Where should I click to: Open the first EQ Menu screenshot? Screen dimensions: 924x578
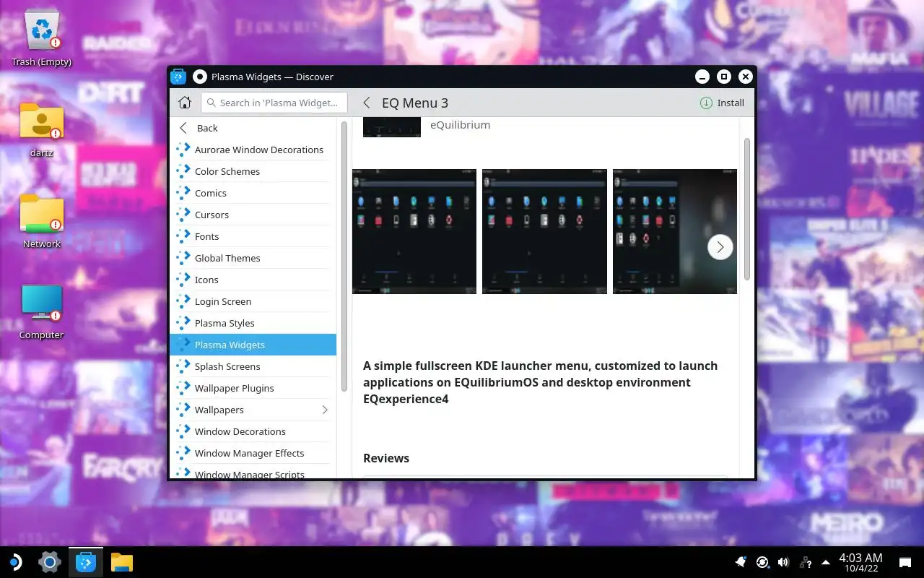(x=414, y=231)
